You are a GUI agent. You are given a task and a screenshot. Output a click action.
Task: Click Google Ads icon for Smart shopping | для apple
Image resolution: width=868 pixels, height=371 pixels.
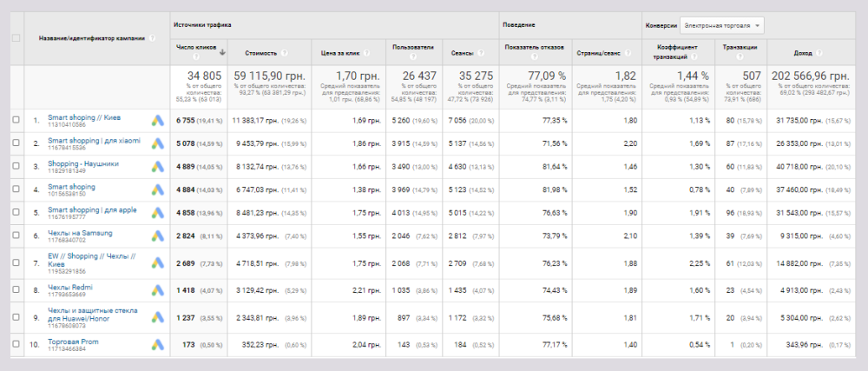[158, 212]
